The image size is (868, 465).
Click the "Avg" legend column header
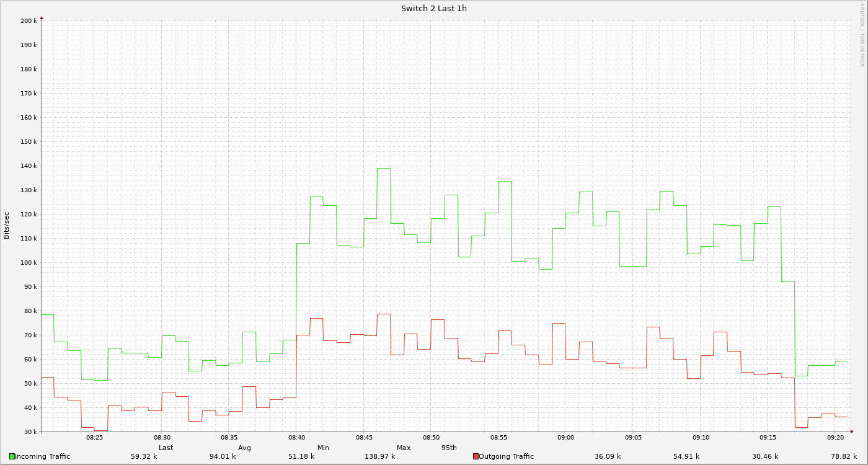[244, 448]
